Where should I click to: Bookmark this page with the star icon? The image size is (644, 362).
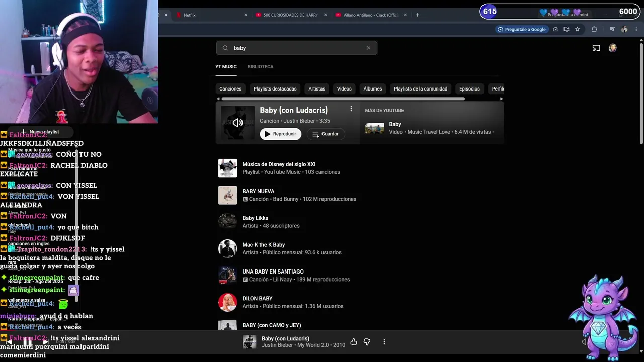tap(577, 29)
